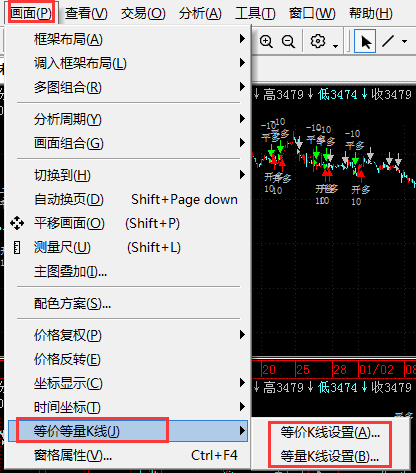Select the line drawing tool
The image size is (416, 473).
pyautogui.click(x=388, y=41)
